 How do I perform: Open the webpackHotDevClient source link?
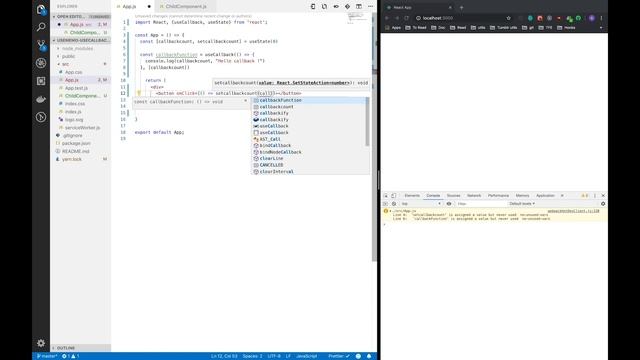(x=573, y=211)
